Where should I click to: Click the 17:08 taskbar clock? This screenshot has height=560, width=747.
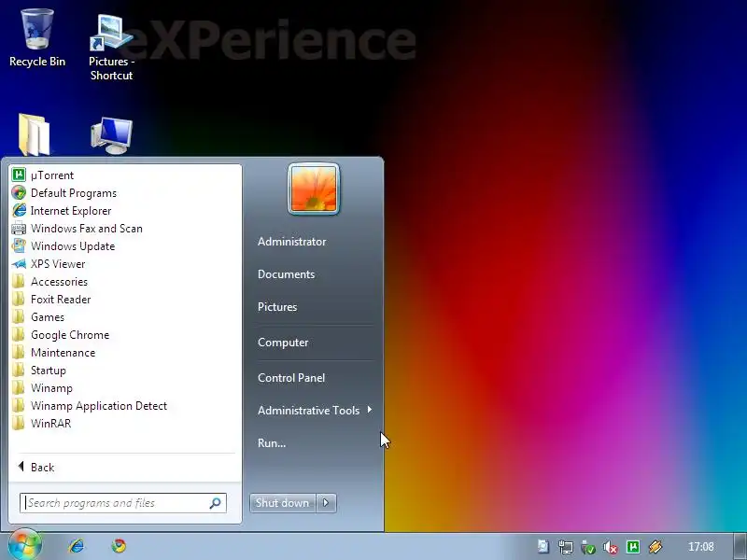701,547
